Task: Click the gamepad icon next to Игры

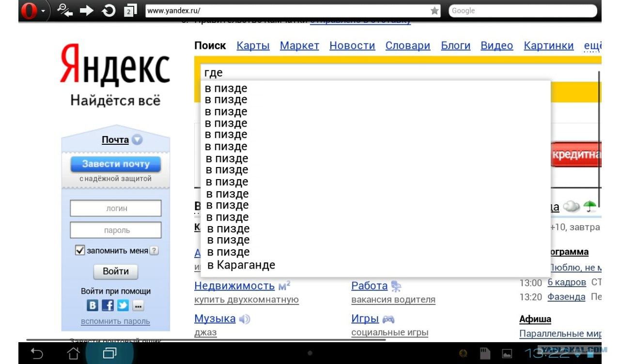Action: pos(388,319)
